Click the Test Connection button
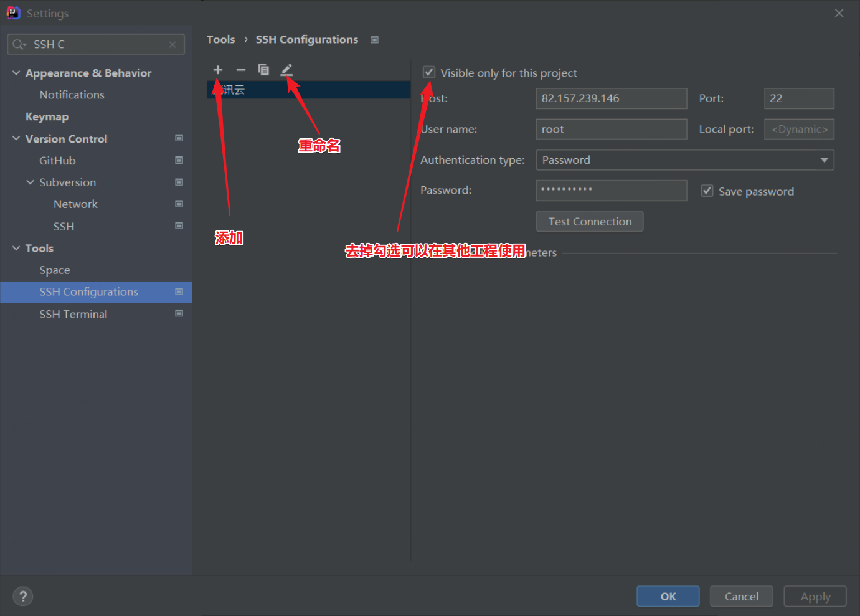 pyautogui.click(x=589, y=222)
